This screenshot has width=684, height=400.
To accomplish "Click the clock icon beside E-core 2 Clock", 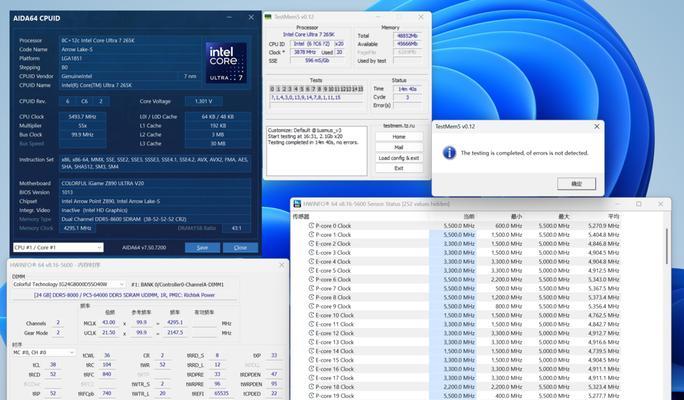I will 311,243.
